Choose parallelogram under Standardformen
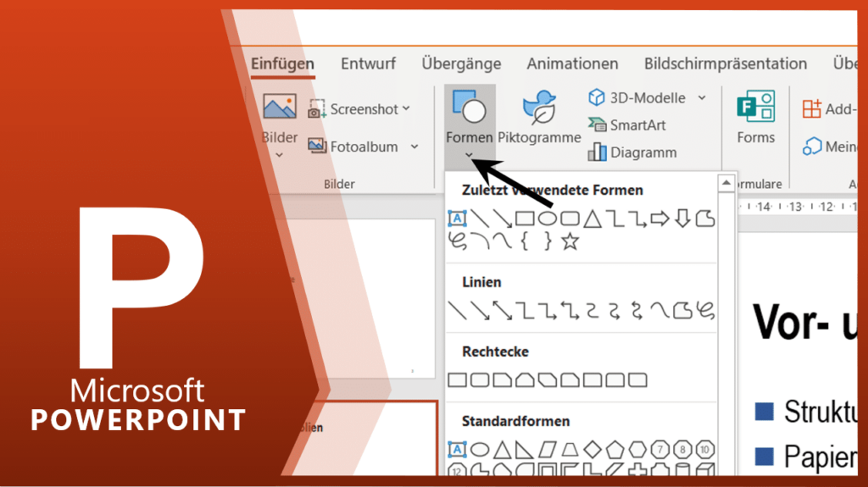 coord(548,450)
